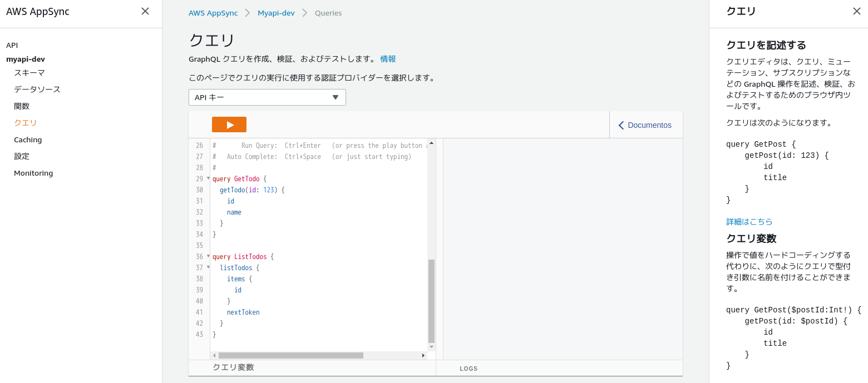Open 設定 in the sidebar
This screenshot has width=868, height=383.
[22, 156]
